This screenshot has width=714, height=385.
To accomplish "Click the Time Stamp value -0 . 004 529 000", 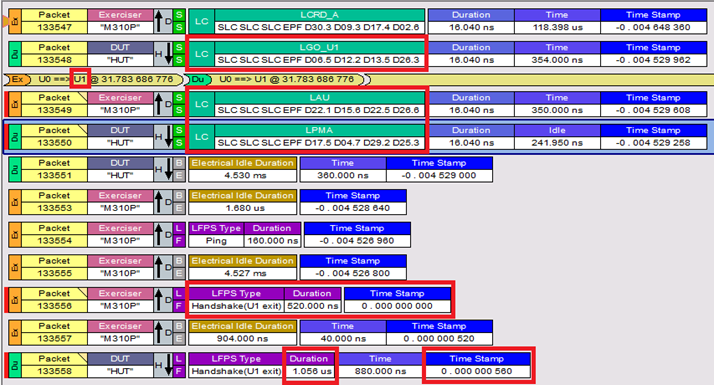I will tap(439, 175).
